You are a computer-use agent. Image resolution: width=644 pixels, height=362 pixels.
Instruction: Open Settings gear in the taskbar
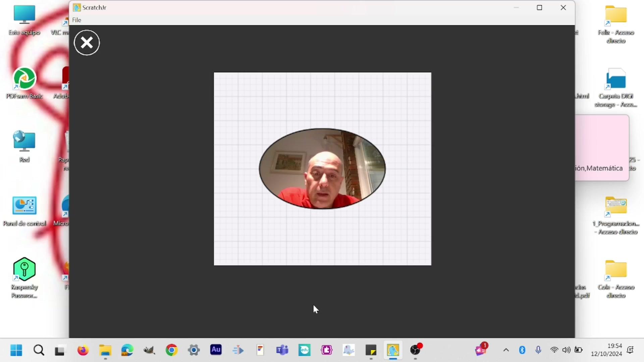coord(194,350)
